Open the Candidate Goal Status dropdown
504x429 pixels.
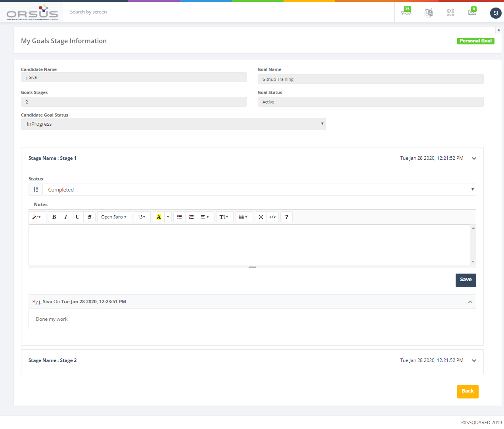point(173,124)
